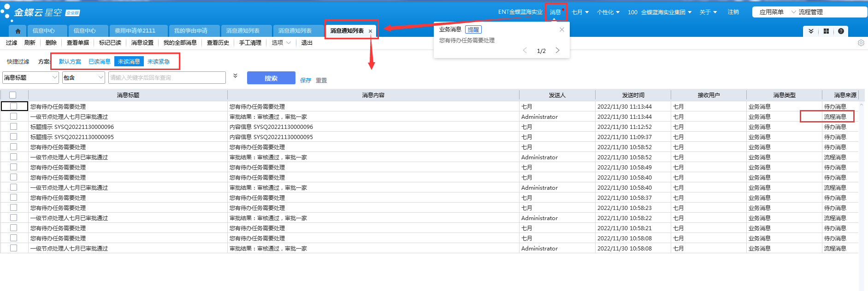
Task: Check row for SYSQ20221130000095
Action: coord(13,137)
